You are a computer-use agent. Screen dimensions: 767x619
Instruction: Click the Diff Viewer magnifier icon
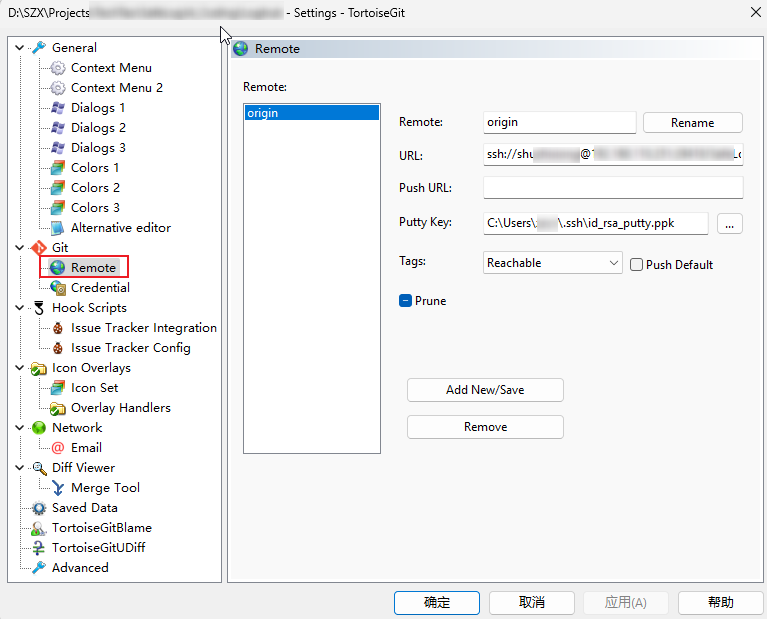[39, 468]
